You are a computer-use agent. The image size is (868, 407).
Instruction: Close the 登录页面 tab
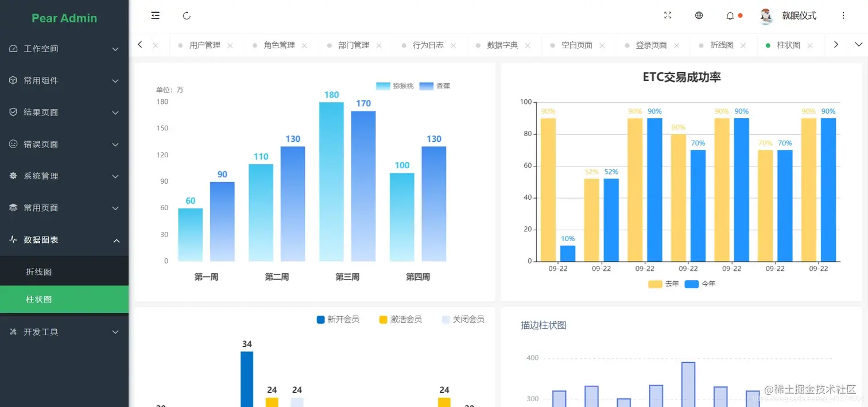tap(676, 45)
